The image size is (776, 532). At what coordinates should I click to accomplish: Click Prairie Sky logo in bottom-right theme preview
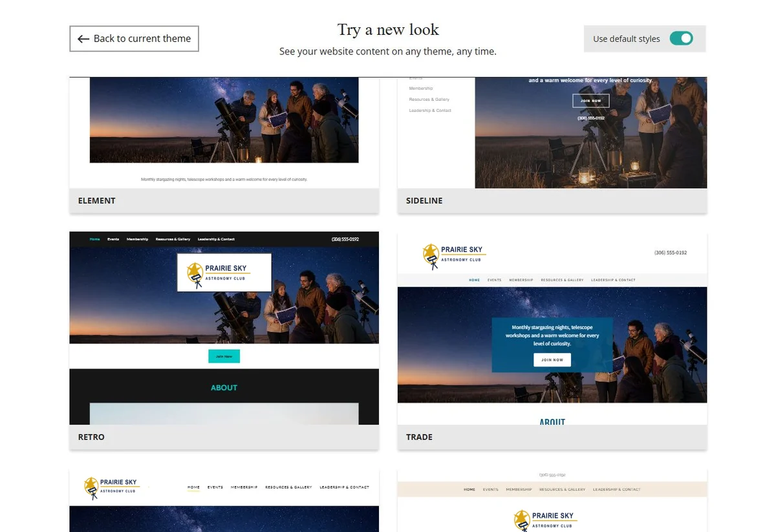point(544,520)
